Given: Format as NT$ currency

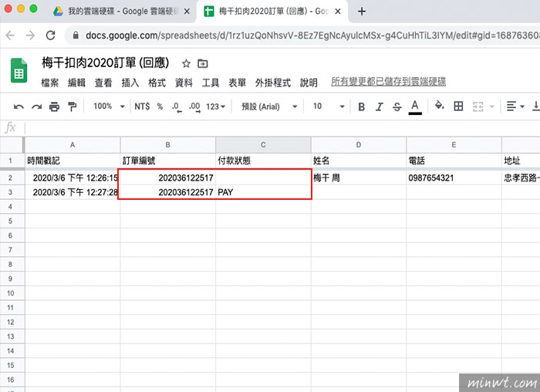Looking at the screenshot, I should point(142,106).
